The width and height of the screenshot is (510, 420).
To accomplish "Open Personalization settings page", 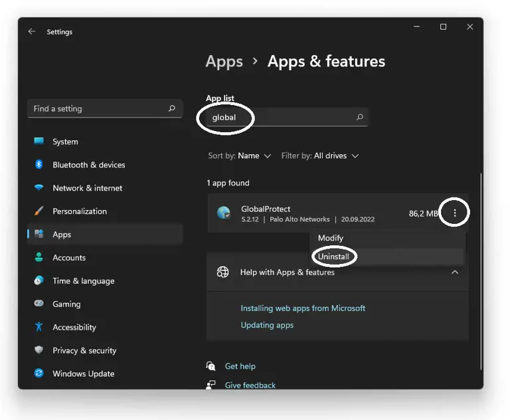I will [x=79, y=211].
